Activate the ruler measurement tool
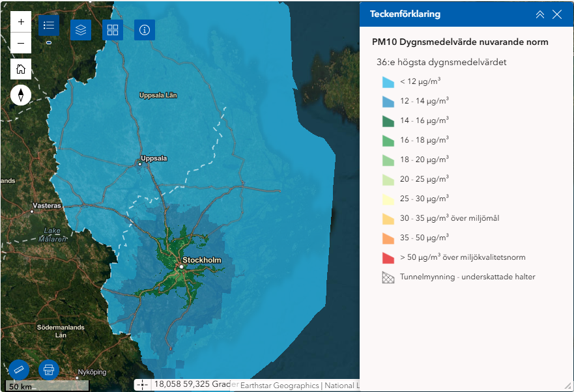574x392 pixels. click(x=19, y=370)
